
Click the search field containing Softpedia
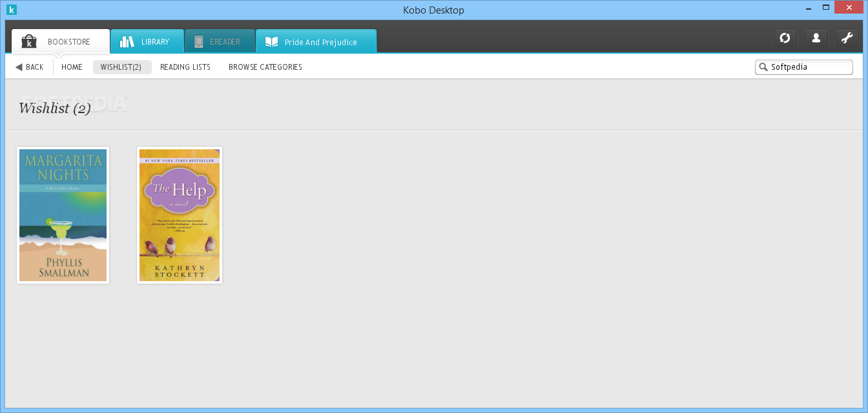click(x=804, y=67)
